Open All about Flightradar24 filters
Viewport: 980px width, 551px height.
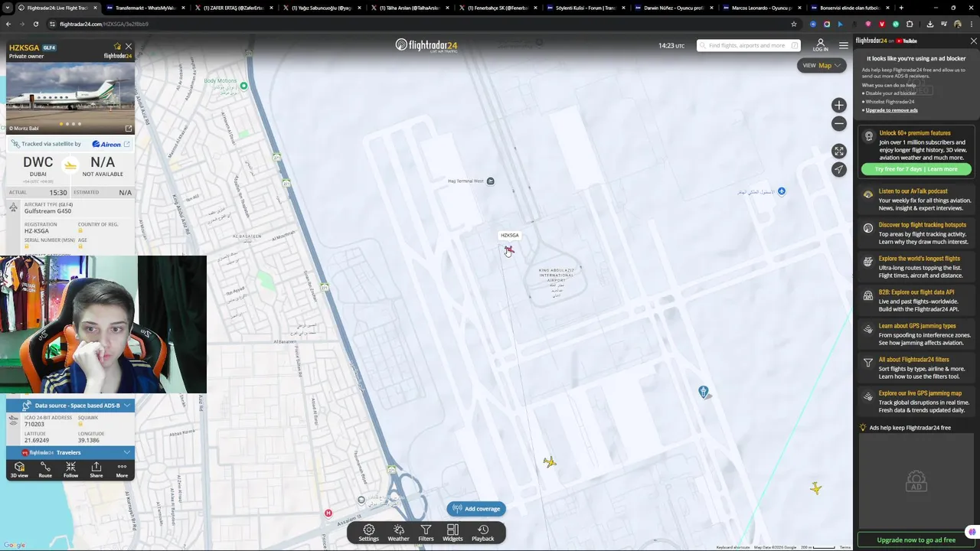click(x=916, y=368)
